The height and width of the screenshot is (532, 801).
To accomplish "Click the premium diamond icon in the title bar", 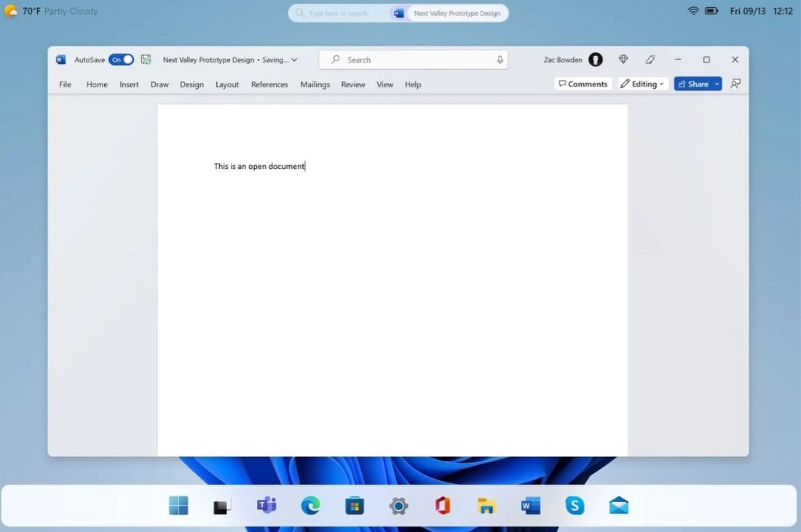I will pyautogui.click(x=623, y=59).
